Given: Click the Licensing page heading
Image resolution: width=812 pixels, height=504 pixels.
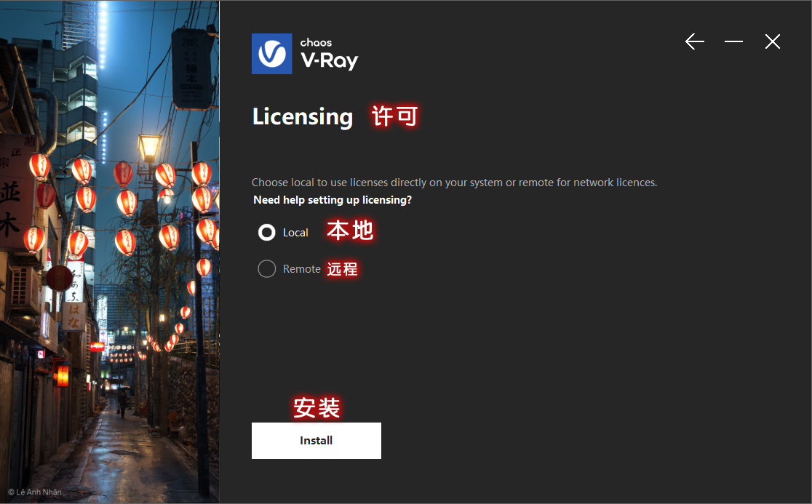Looking at the screenshot, I should coord(303,117).
